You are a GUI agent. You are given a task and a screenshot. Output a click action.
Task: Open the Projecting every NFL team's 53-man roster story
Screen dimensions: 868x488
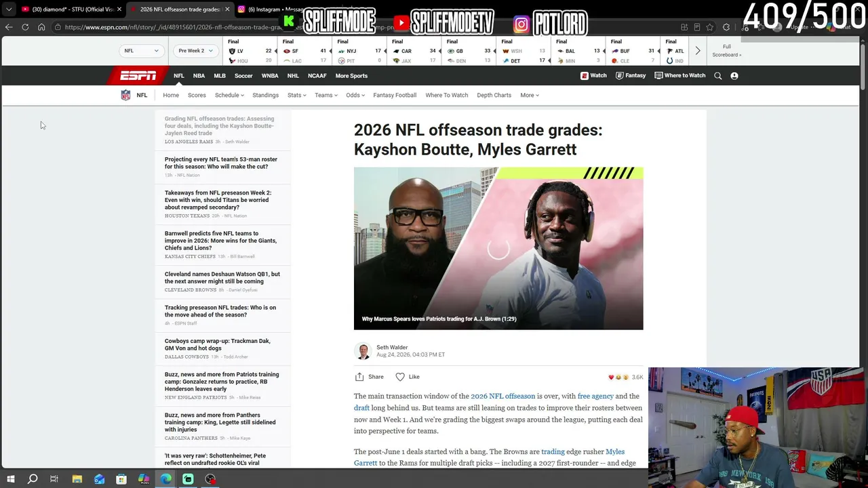coord(221,163)
